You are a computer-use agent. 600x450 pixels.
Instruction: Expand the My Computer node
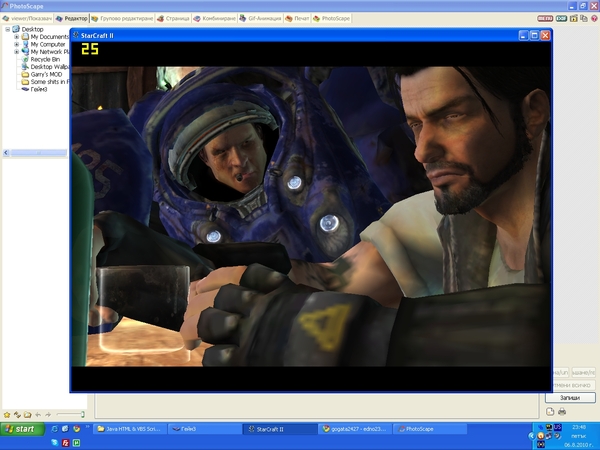click(x=16, y=44)
